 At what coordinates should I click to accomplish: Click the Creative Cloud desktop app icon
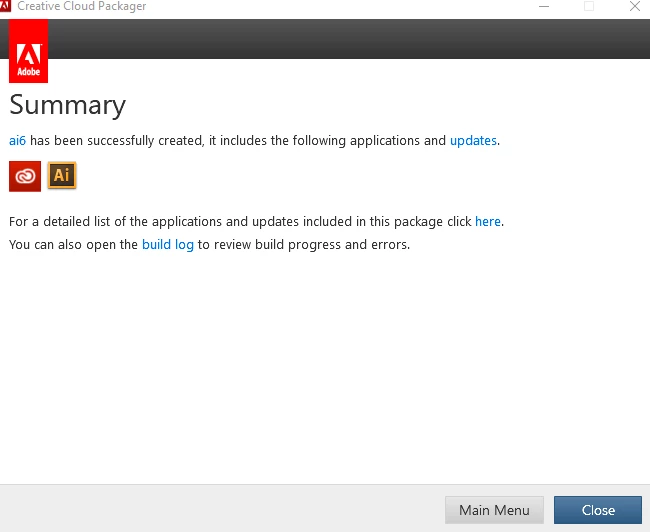25,176
